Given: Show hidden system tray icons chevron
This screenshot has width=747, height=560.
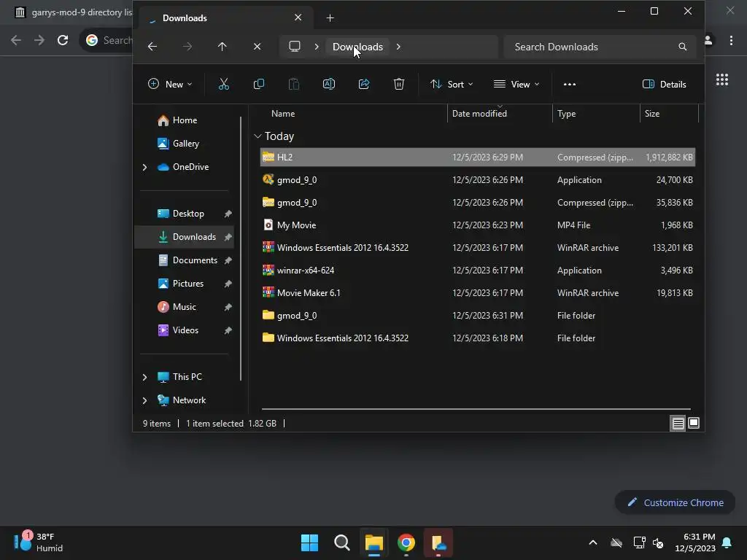Looking at the screenshot, I should [x=593, y=542].
